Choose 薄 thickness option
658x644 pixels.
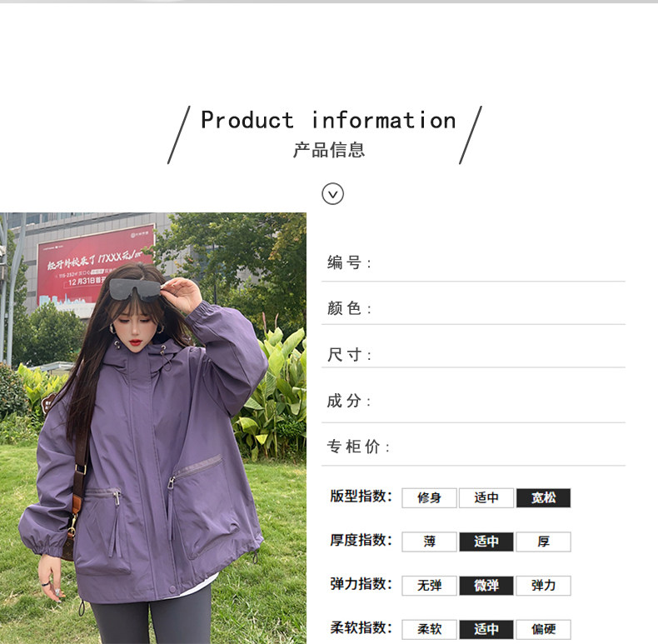(x=429, y=542)
